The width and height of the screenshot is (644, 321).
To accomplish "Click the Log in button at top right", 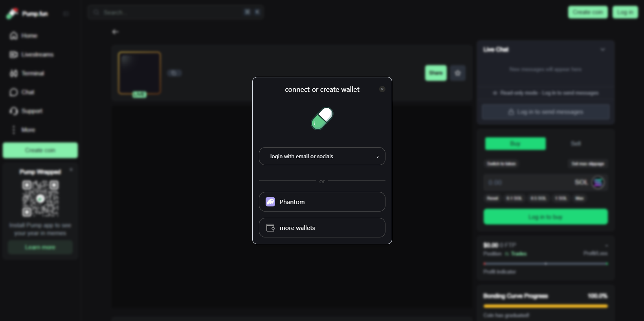I will tap(625, 12).
